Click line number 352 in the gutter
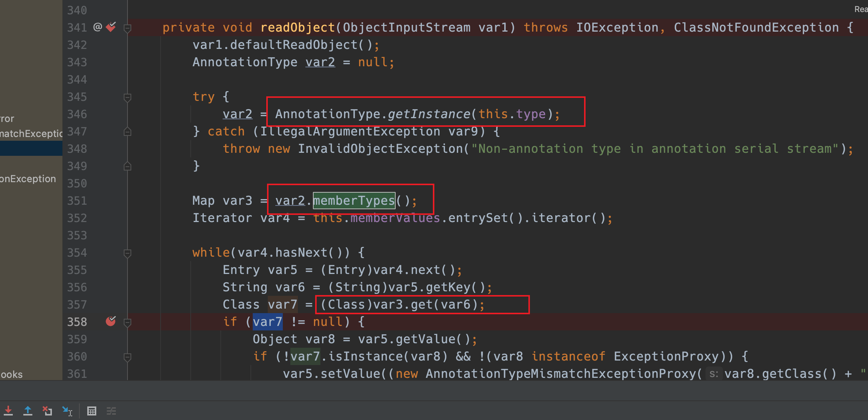Viewport: 868px width, 420px height. pos(77,218)
